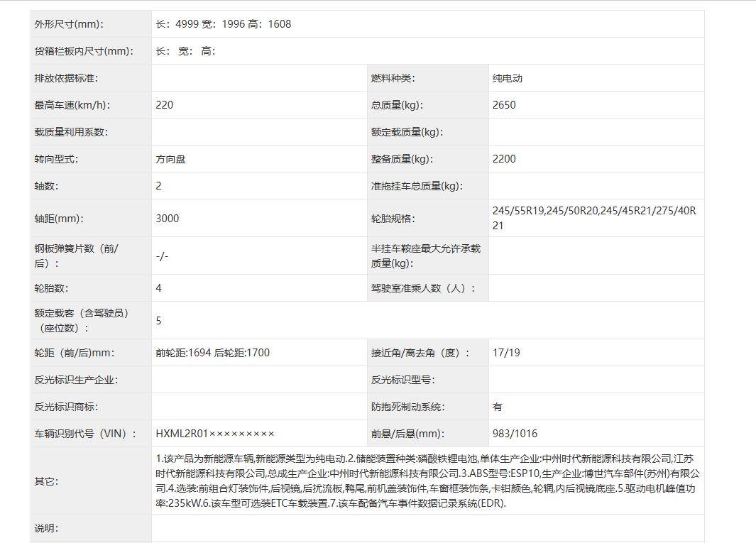This screenshot has width=756, height=543.
Task: Click the 燃料种类 value 纯电动
Action: point(508,78)
